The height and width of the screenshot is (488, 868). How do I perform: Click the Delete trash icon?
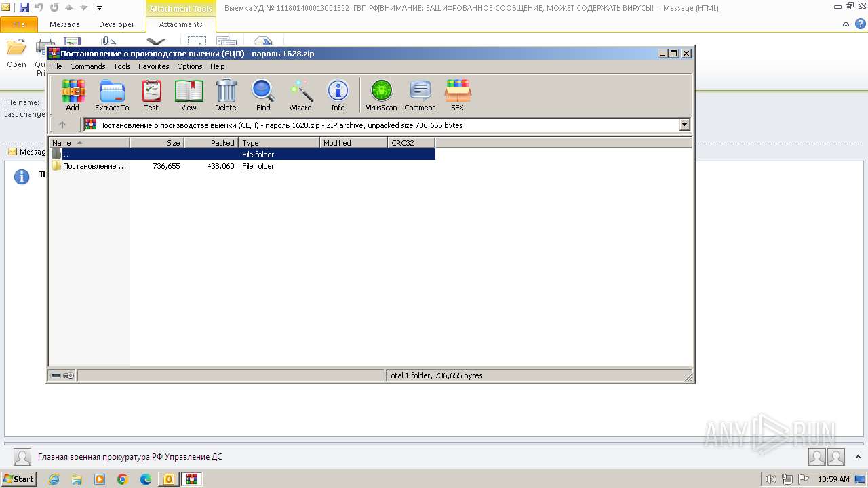pos(226,95)
